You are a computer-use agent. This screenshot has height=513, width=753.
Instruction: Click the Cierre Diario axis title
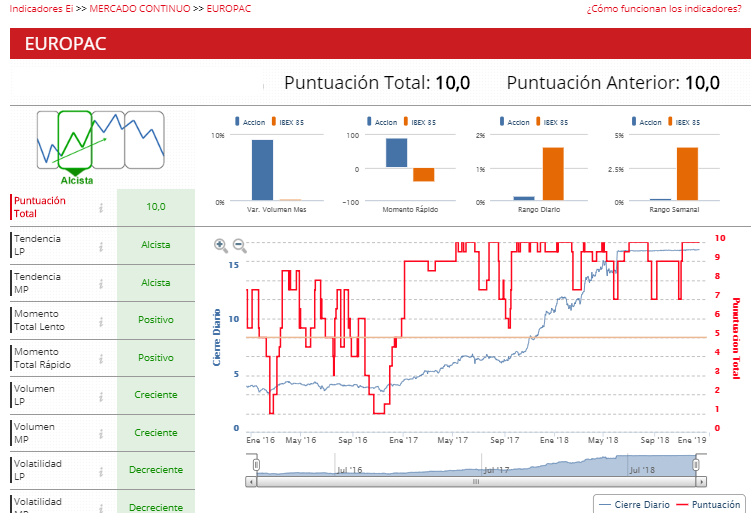click(x=217, y=337)
